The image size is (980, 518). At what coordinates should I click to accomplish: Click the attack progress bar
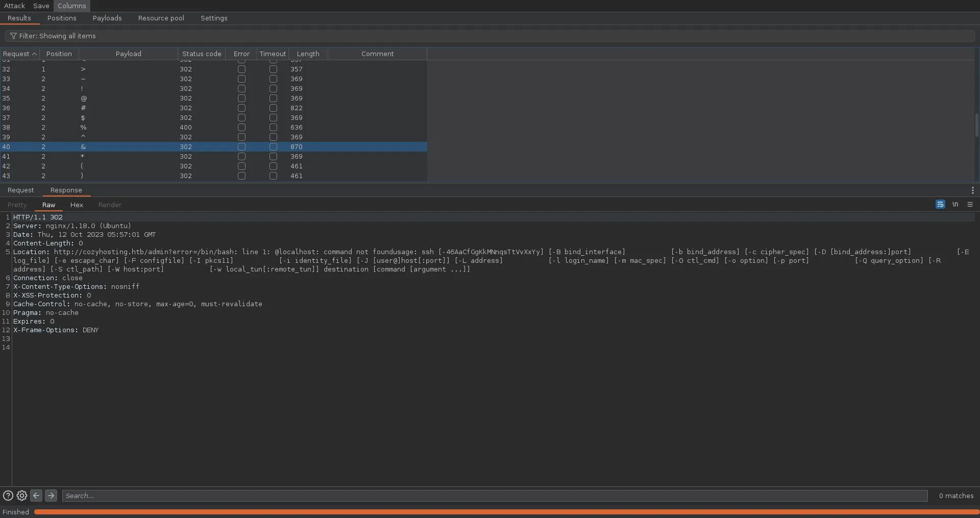[x=506, y=512]
